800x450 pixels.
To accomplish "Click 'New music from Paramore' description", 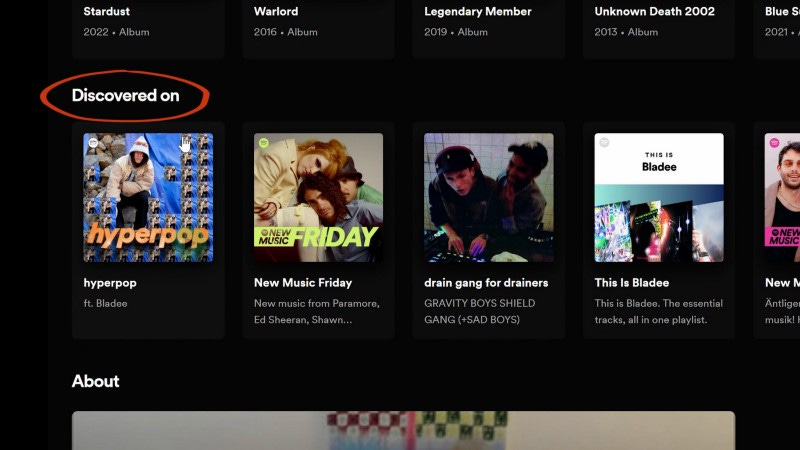I will [317, 311].
